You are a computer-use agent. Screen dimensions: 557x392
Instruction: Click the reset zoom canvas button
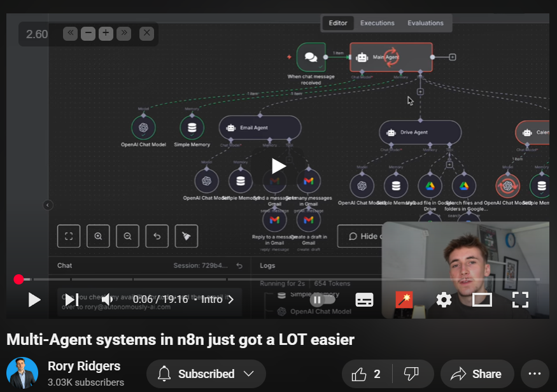click(x=157, y=236)
